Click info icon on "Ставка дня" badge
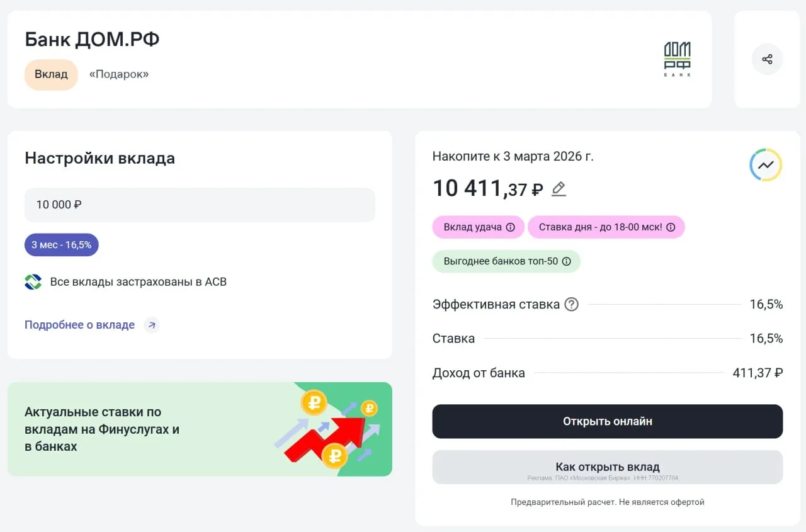The image size is (806, 532). tap(671, 227)
